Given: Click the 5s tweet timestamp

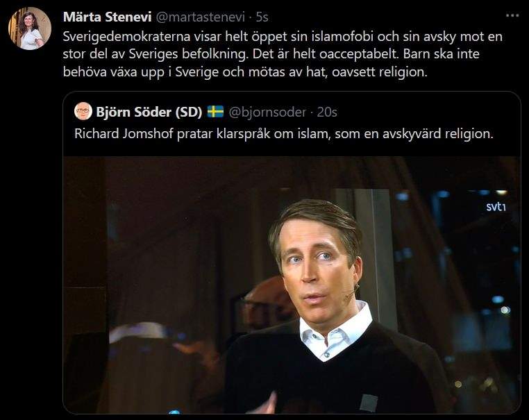Looking at the screenshot, I should click(262, 17).
